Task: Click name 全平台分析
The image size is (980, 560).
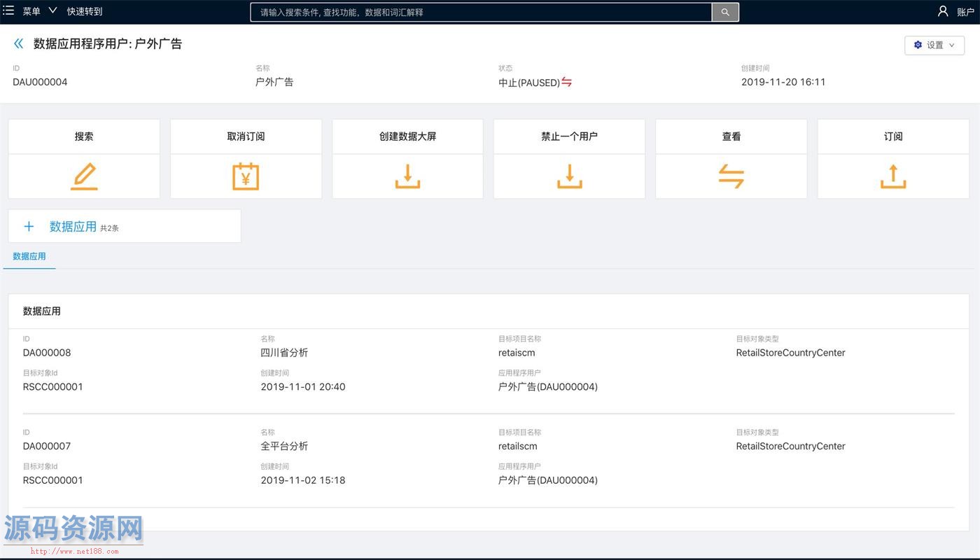Action: tap(284, 446)
